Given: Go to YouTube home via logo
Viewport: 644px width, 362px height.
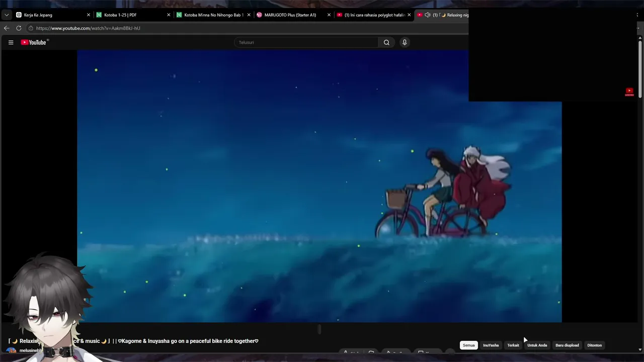Looking at the screenshot, I should tap(34, 42).
